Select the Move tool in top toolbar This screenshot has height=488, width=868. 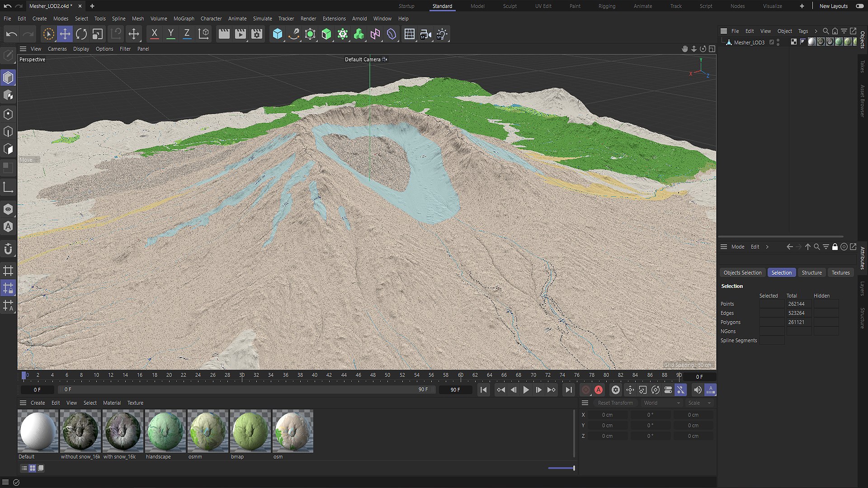[x=65, y=34]
